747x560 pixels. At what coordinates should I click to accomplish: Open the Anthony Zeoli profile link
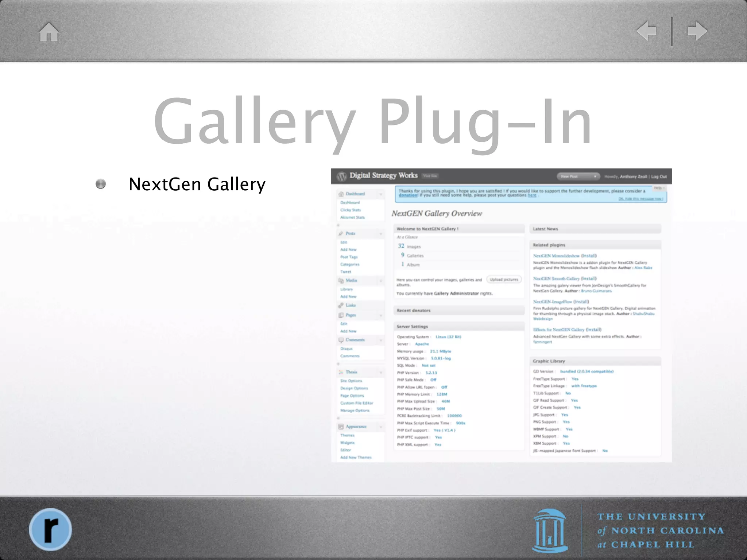633,176
